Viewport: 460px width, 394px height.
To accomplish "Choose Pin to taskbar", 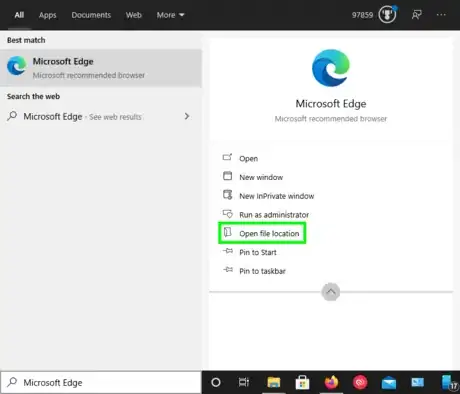I will [x=262, y=271].
